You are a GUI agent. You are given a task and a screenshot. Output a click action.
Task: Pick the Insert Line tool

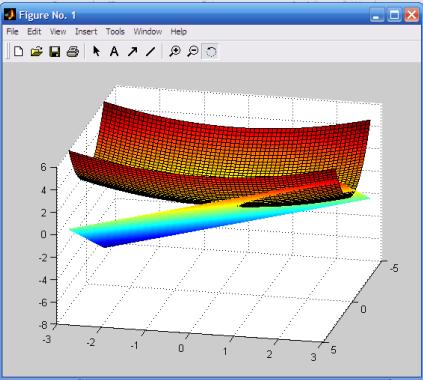tap(150, 52)
